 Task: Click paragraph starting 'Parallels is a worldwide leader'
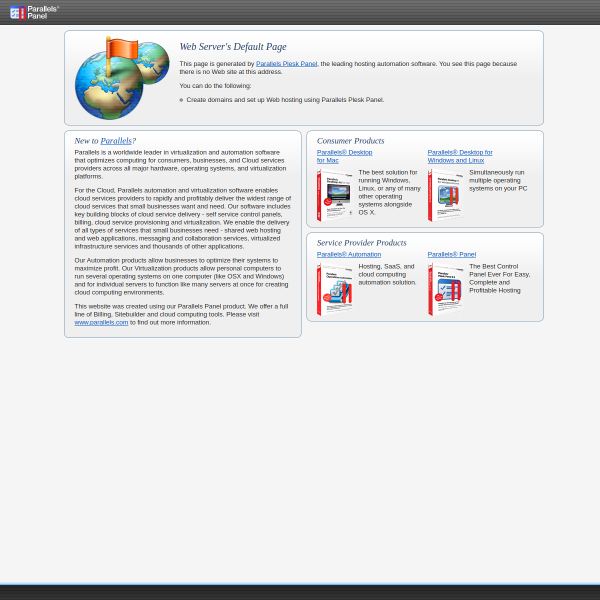coord(180,165)
